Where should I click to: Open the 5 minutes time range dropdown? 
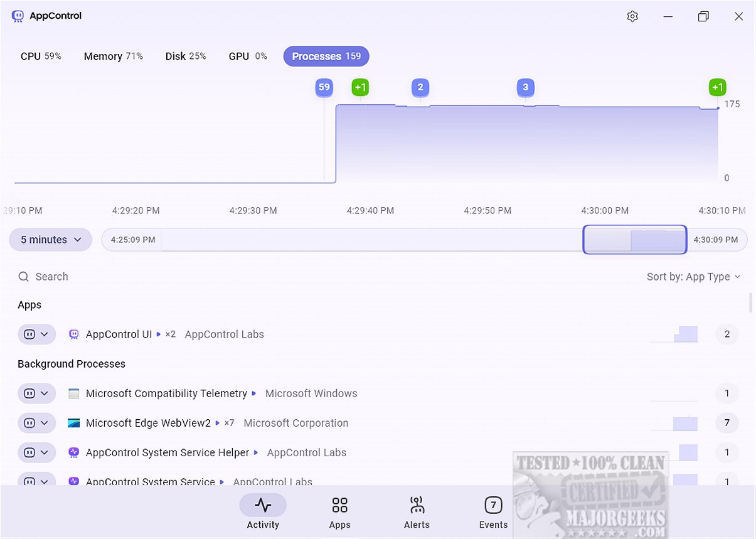pos(51,240)
